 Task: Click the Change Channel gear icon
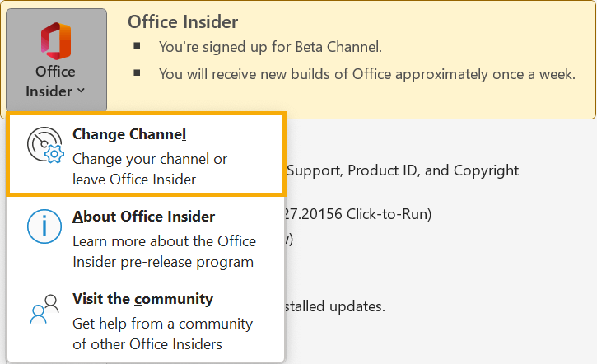click(44, 146)
